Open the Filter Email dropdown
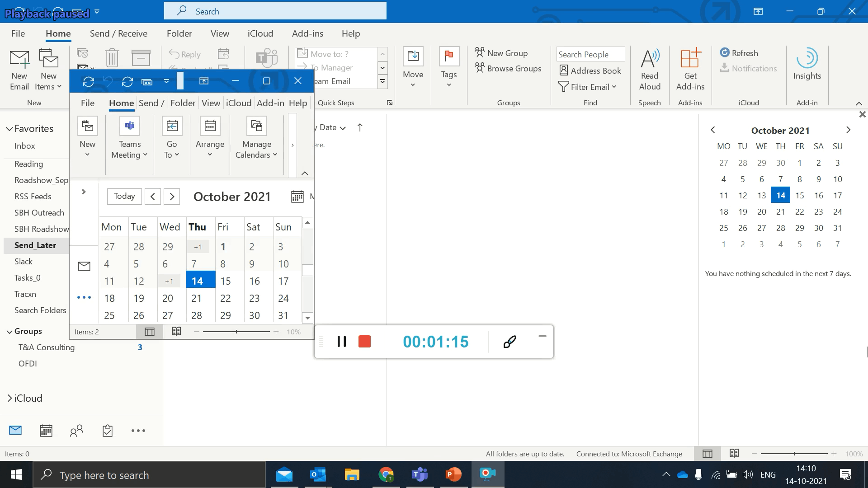The width and height of the screenshot is (868, 488). pyautogui.click(x=588, y=87)
